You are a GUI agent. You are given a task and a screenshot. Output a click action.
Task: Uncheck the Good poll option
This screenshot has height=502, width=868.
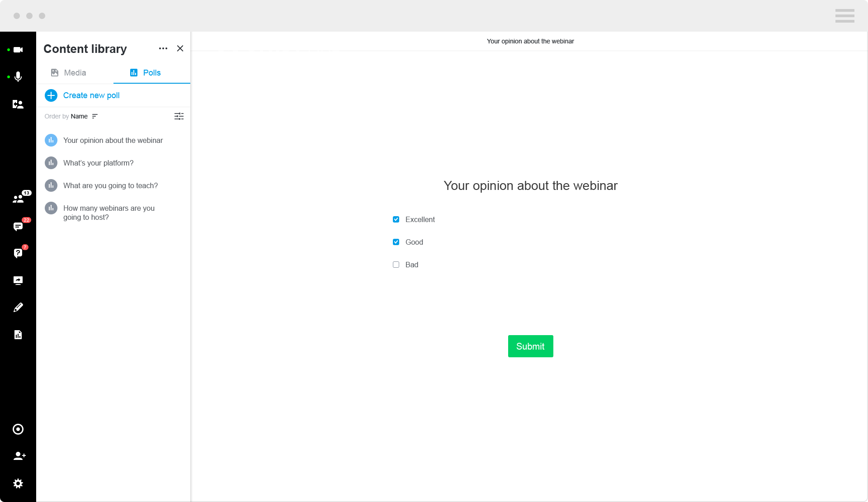(396, 242)
